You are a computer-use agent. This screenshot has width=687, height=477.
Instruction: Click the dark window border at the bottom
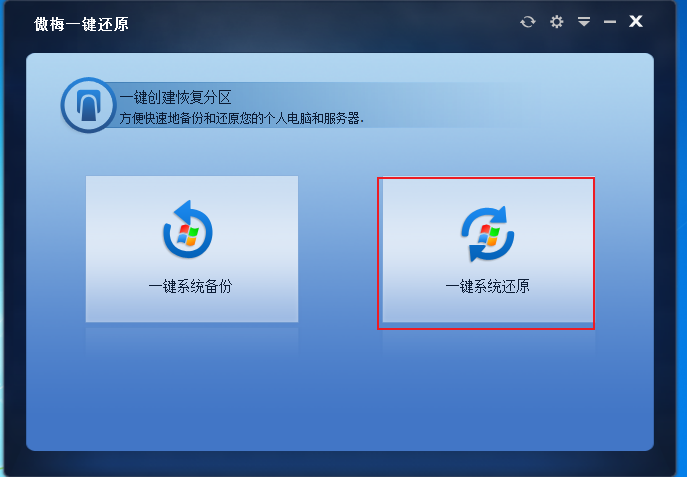click(x=340, y=464)
